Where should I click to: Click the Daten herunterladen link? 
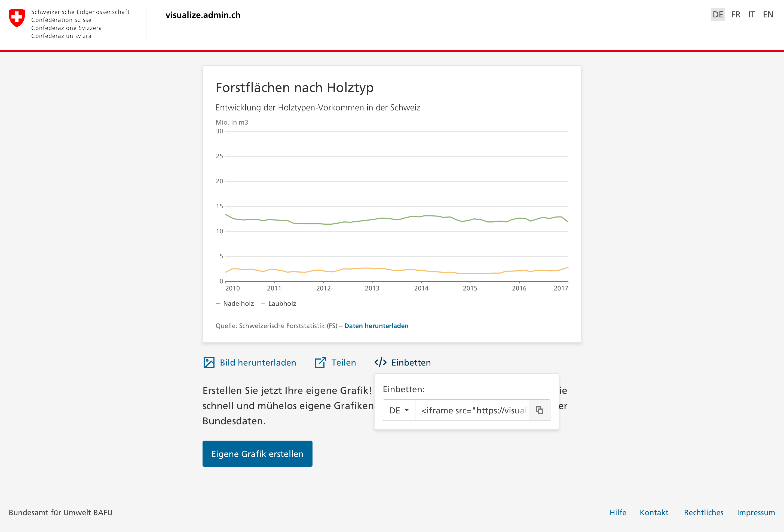(x=376, y=326)
